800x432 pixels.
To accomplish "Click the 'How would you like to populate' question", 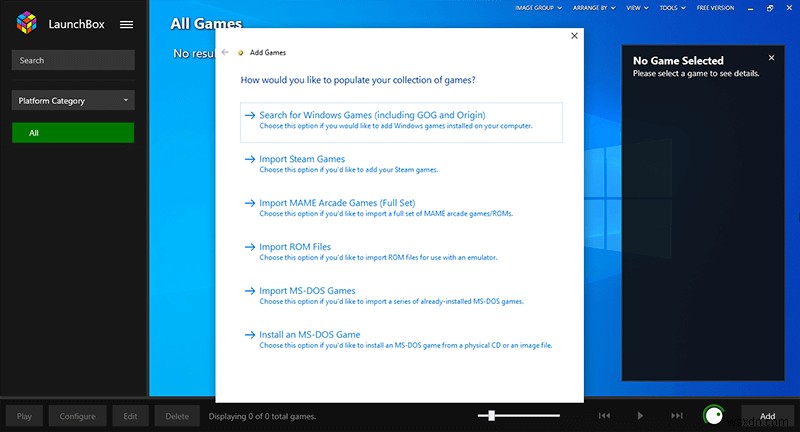I will tap(358, 80).
